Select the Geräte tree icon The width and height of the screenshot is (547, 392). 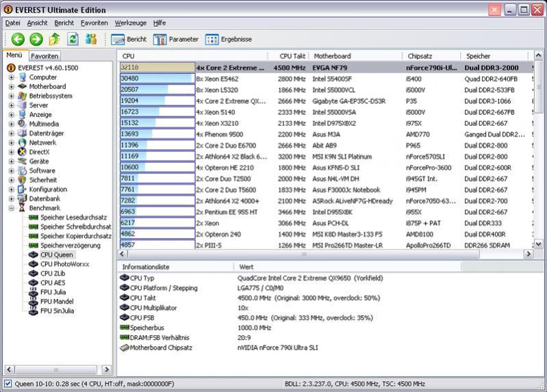23,161
